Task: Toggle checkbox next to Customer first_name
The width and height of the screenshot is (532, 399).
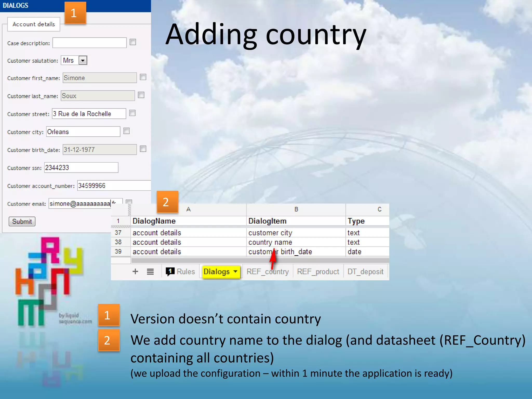Action: click(x=143, y=77)
